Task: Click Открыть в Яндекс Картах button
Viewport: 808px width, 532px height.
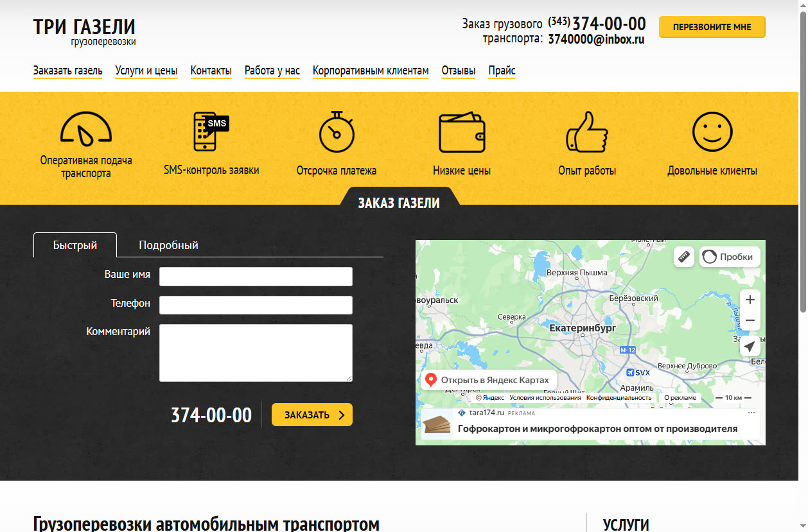Action: point(489,380)
